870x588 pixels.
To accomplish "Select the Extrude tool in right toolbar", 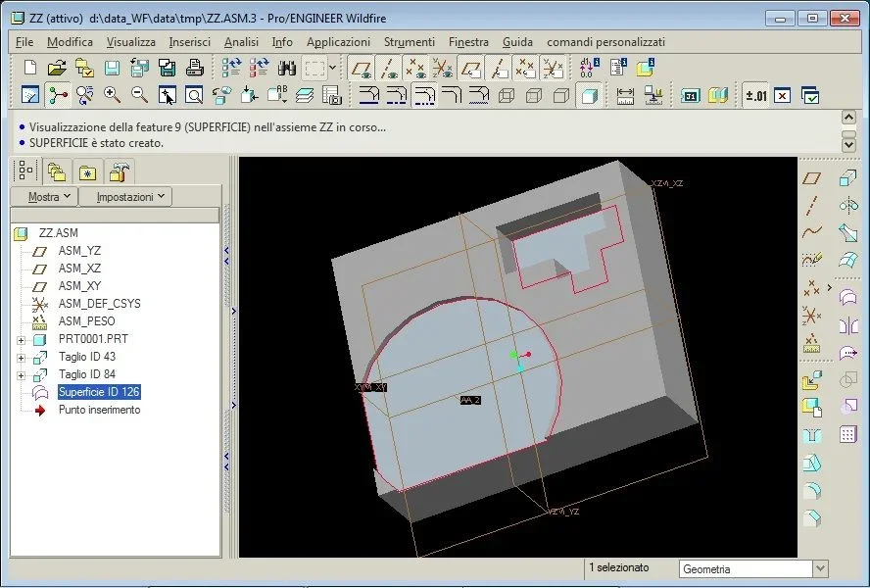I will tap(848, 178).
